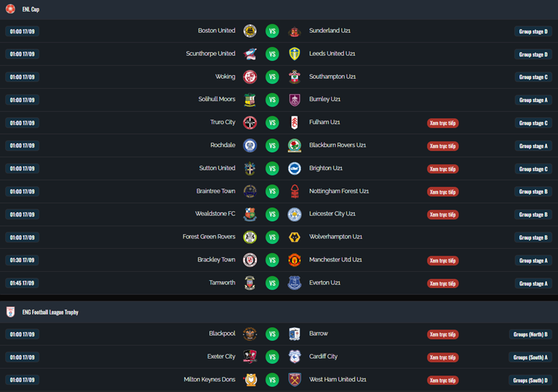Select Groups (South) A tag for Exeter City
The height and width of the screenshot is (392, 558).
click(531, 357)
